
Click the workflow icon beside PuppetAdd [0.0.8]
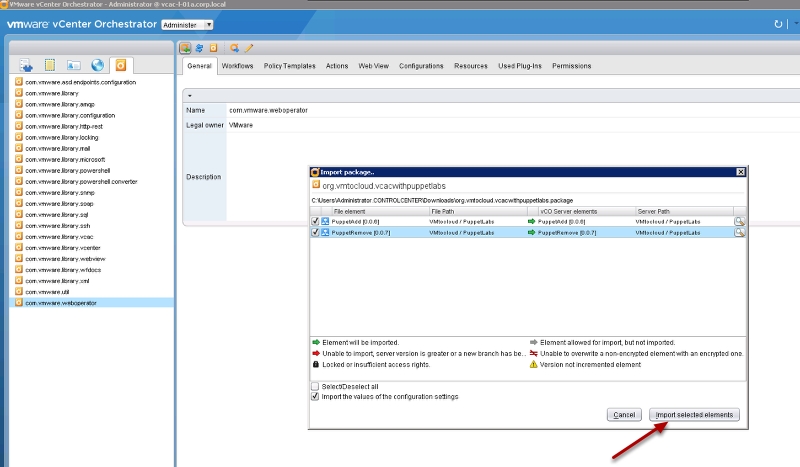[x=325, y=222]
